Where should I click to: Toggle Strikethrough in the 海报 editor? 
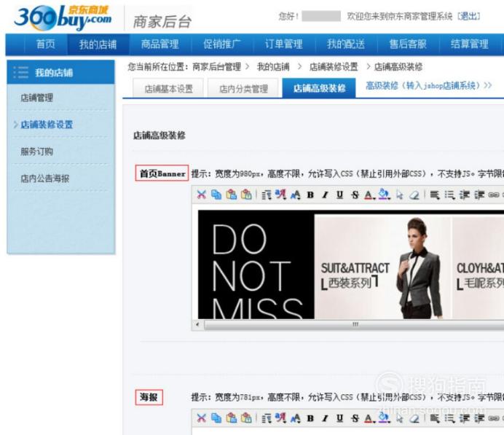pyautogui.click(x=355, y=418)
